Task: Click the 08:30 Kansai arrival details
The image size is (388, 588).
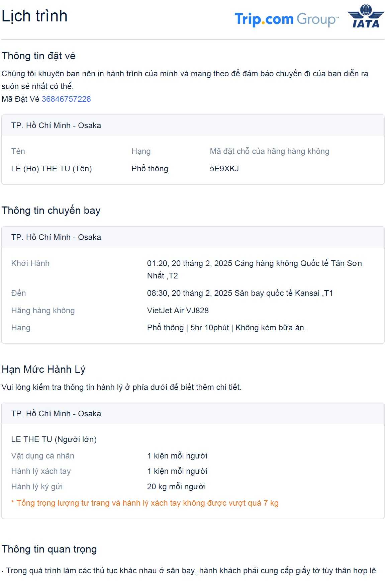Action: [240, 293]
